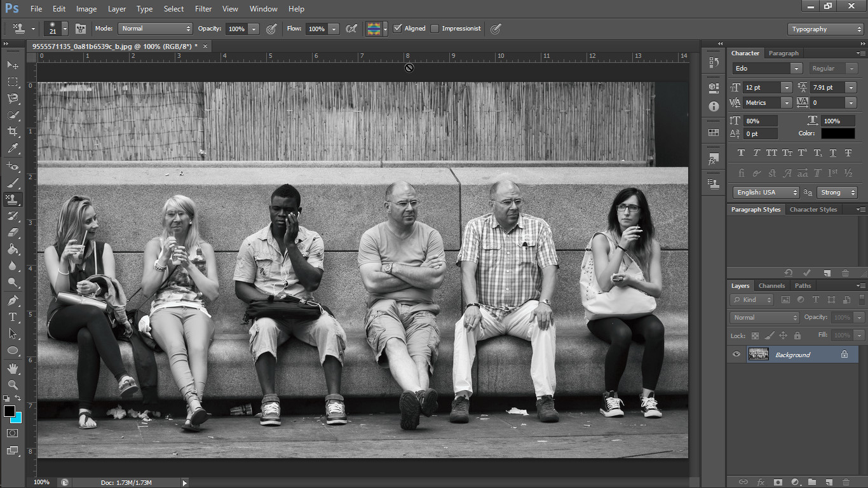Select the Rectangular Marquee tool
The height and width of the screenshot is (488, 868).
(13, 82)
